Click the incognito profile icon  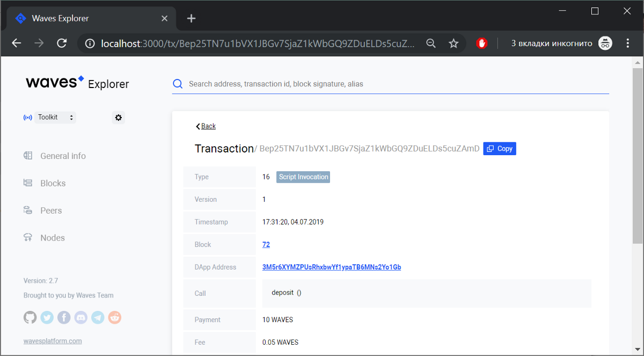pyautogui.click(x=605, y=43)
